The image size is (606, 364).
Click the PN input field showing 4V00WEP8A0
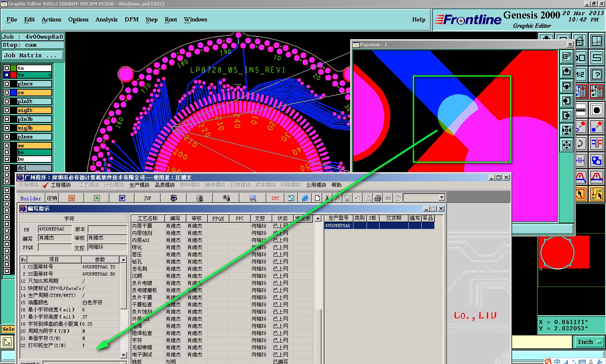55,229
